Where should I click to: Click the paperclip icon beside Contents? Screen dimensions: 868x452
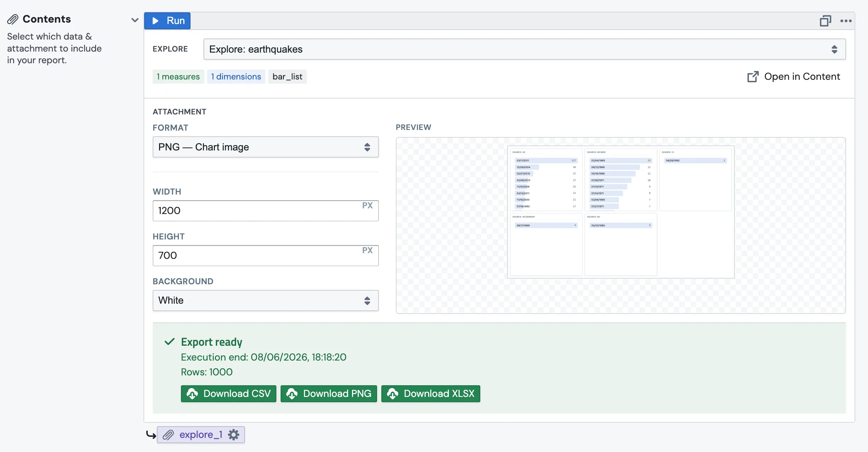13,19
